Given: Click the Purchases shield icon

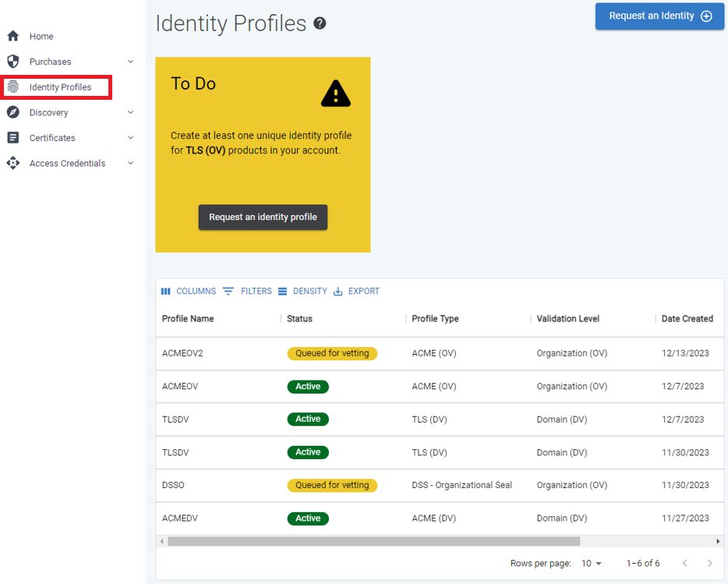Looking at the screenshot, I should click(12, 62).
